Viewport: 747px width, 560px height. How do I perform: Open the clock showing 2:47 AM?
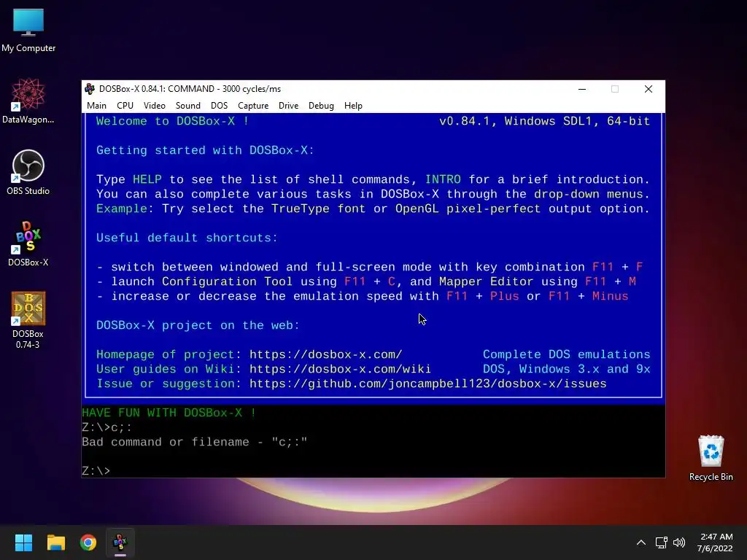[715, 542]
